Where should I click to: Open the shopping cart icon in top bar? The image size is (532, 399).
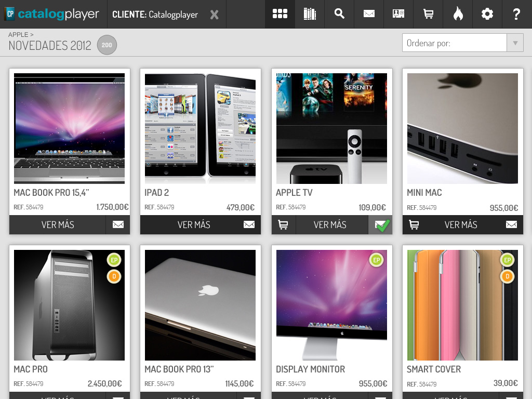tap(428, 14)
